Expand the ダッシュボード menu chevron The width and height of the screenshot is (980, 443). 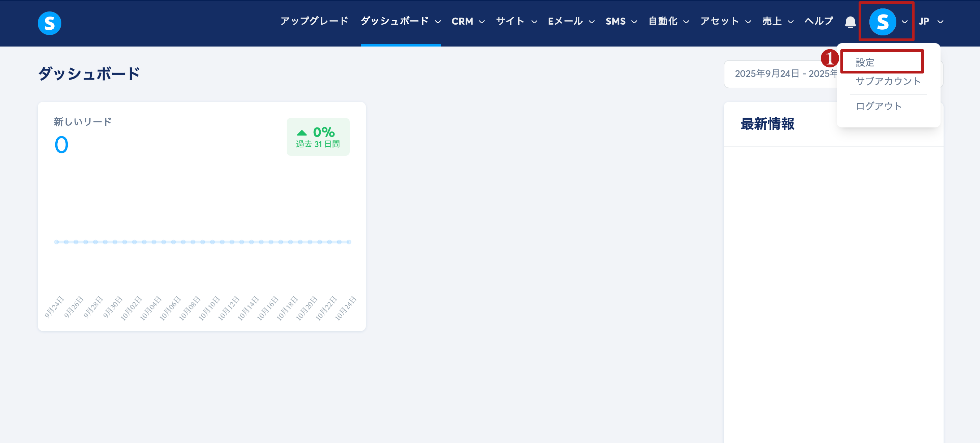tap(438, 22)
